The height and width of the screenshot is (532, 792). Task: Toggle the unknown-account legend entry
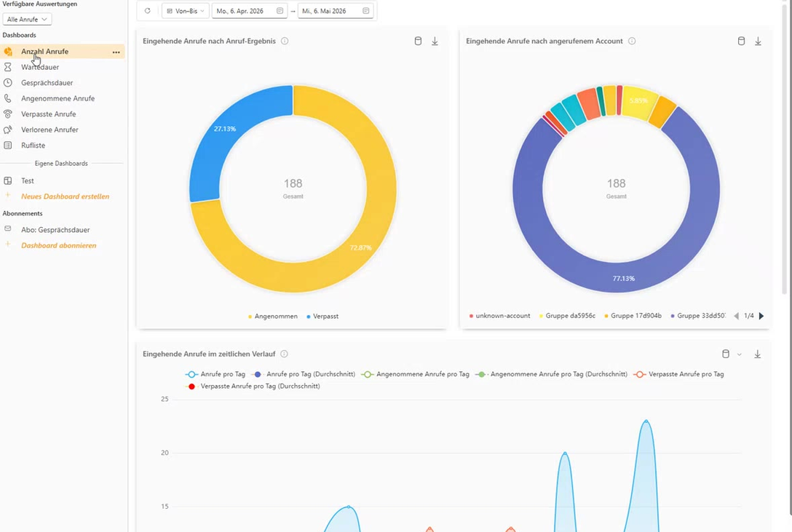pyautogui.click(x=499, y=316)
